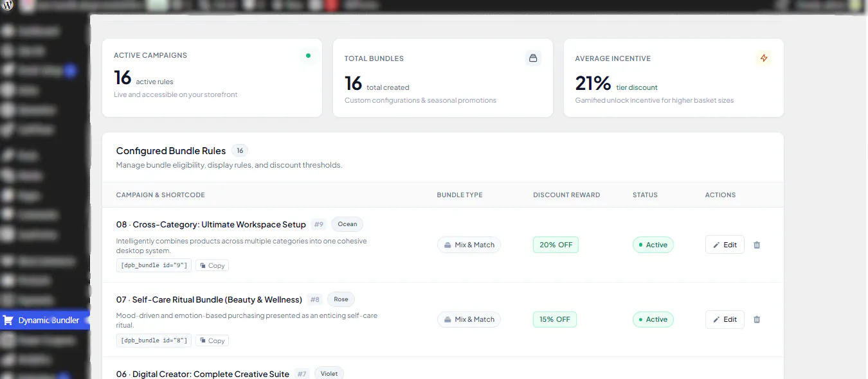Click Mix & Match badge in Self-Care Ritual row
This screenshot has width=868, height=379.
469,319
